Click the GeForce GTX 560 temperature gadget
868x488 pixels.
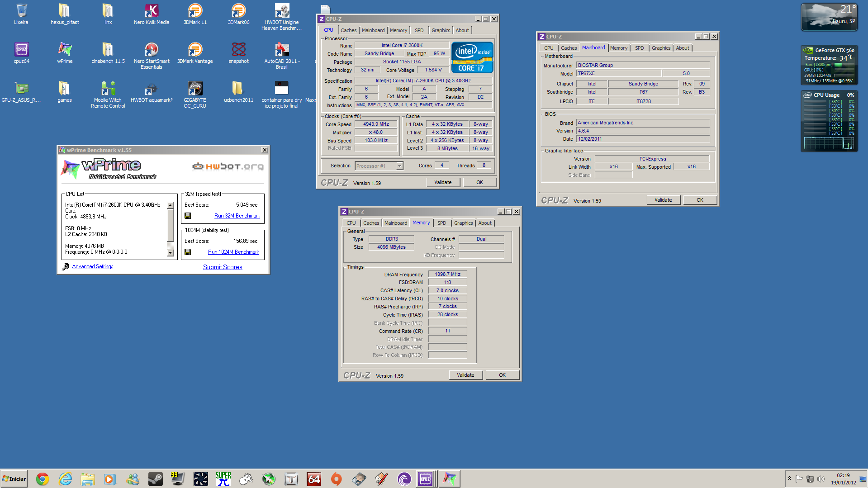(x=829, y=65)
